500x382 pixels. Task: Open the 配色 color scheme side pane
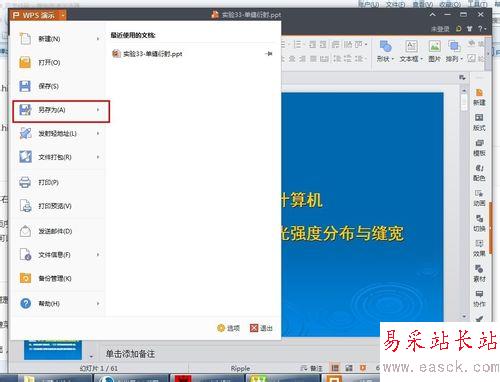479,173
